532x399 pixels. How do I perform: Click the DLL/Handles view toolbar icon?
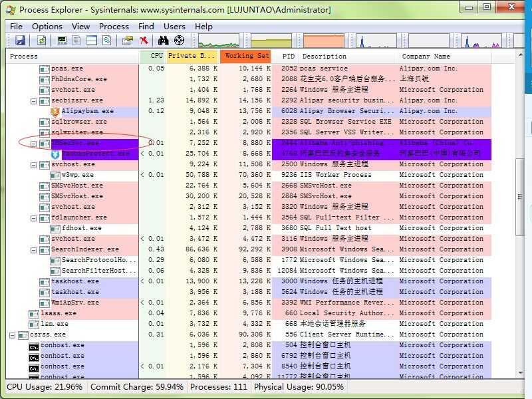click(x=107, y=41)
